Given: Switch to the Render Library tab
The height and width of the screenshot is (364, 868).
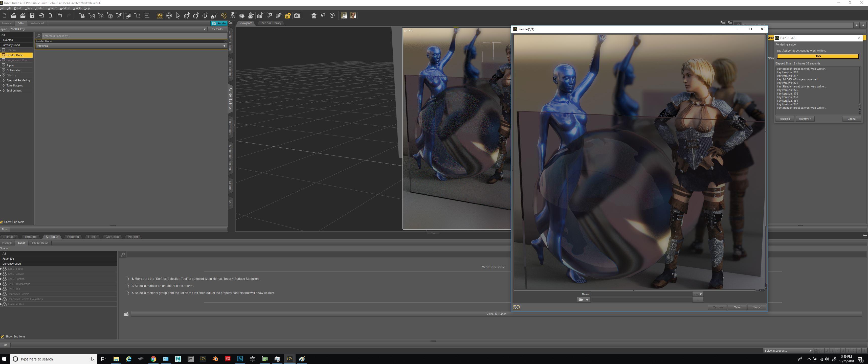Looking at the screenshot, I should click(271, 23).
